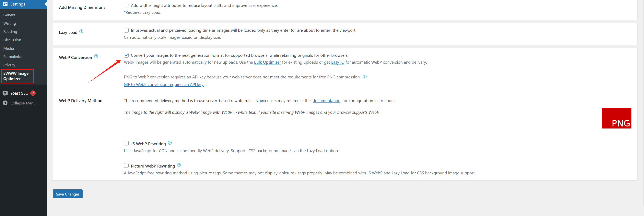Click the Picture WebP Rewriting help icon

pyautogui.click(x=179, y=165)
